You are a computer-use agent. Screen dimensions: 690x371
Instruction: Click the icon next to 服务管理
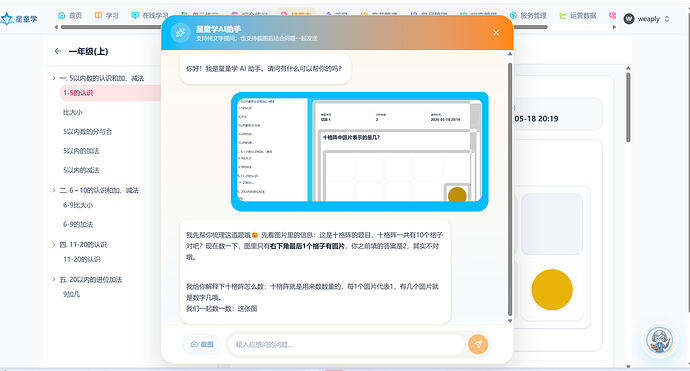513,15
